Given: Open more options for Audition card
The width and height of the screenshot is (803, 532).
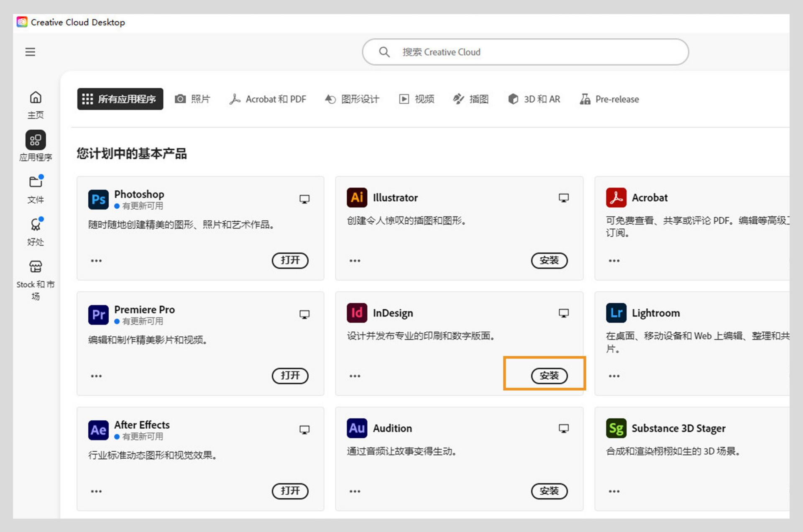Looking at the screenshot, I should tap(355, 491).
